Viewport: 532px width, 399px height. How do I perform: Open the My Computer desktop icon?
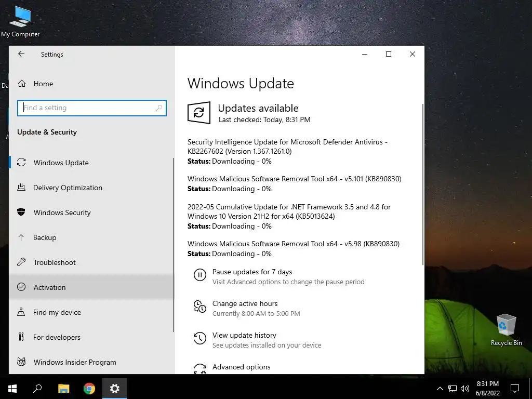[x=20, y=22]
